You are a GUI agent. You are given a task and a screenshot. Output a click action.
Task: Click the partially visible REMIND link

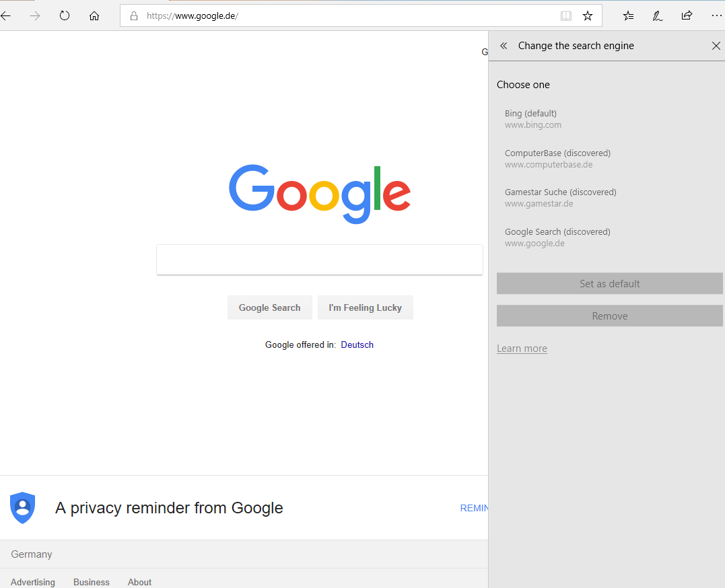(474, 508)
